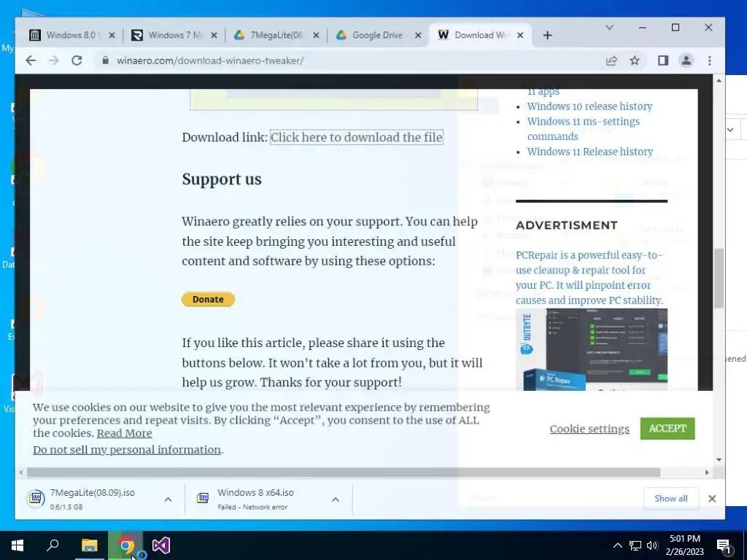747x560 pixels.
Task: Click the Chrome taskbar icon
Action: pyautogui.click(x=125, y=545)
